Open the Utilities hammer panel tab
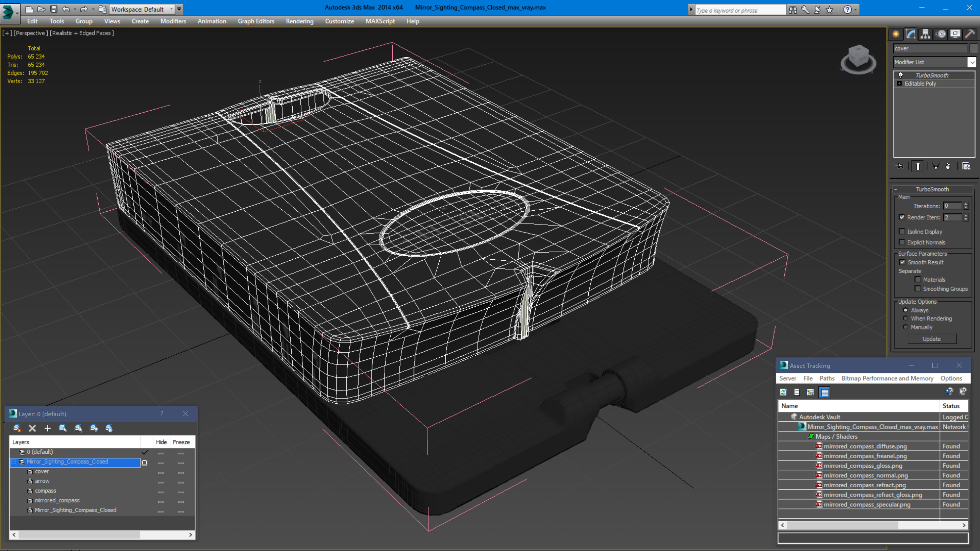The width and height of the screenshot is (980, 551). (x=970, y=34)
